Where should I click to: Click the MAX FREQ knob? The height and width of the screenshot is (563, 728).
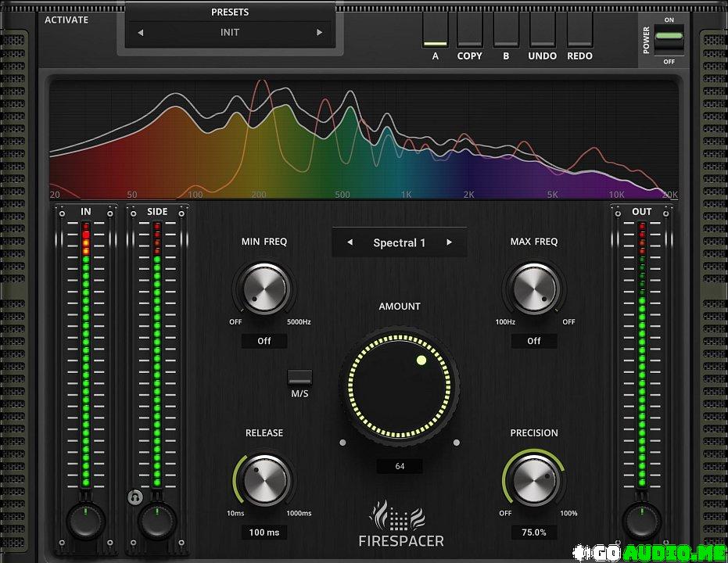tap(534, 290)
